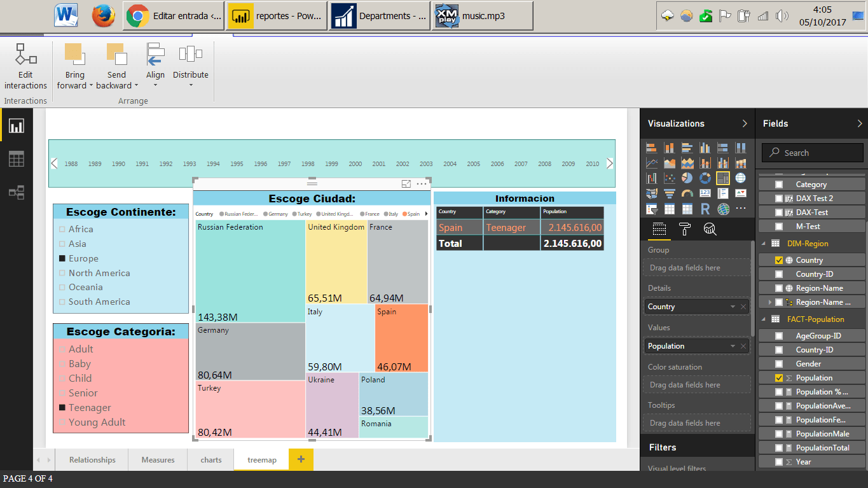Tick Africa in the continent slicer
868x488 pixels.
62,229
